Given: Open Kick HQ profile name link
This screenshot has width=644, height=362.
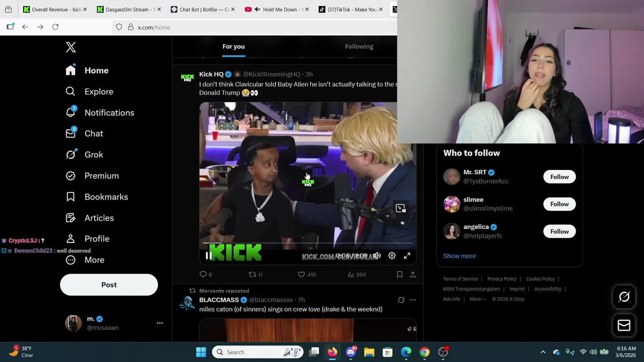Looking at the screenshot, I should coord(211,74).
